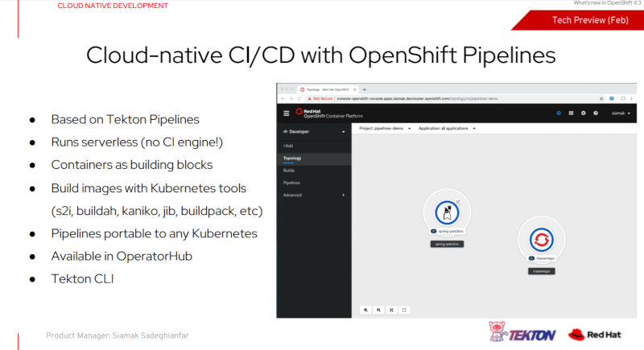Screen dimensions: 644x350
Task: Click the 'Tekton CLI' bullet text
Action: click(x=83, y=279)
